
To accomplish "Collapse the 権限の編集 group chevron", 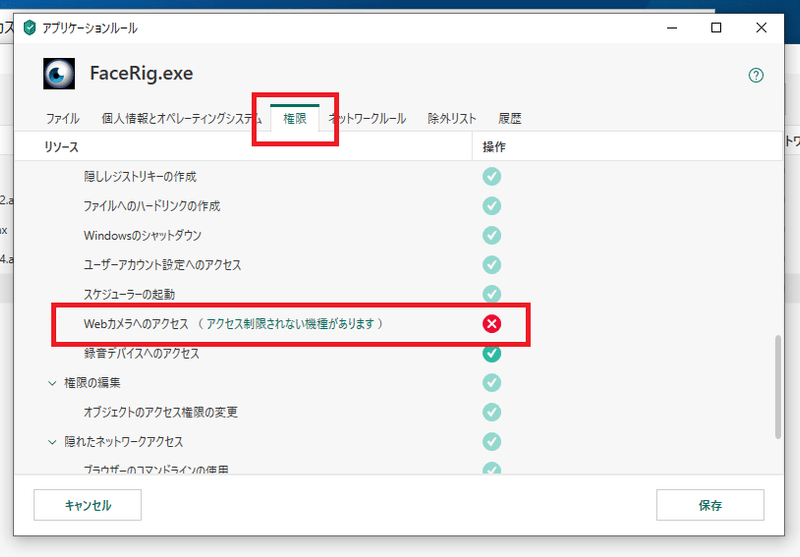I will (52, 383).
